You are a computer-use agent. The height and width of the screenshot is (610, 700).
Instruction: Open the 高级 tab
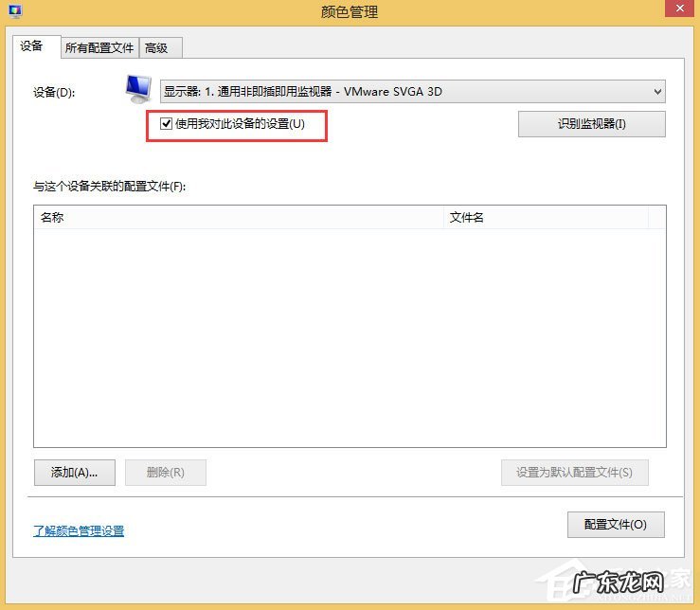[161, 47]
